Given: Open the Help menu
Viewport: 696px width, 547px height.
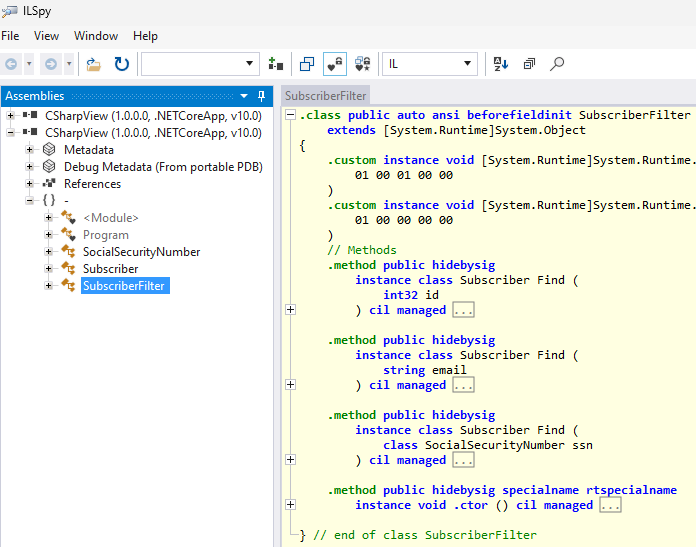Looking at the screenshot, I should click(x=145, y=36).
